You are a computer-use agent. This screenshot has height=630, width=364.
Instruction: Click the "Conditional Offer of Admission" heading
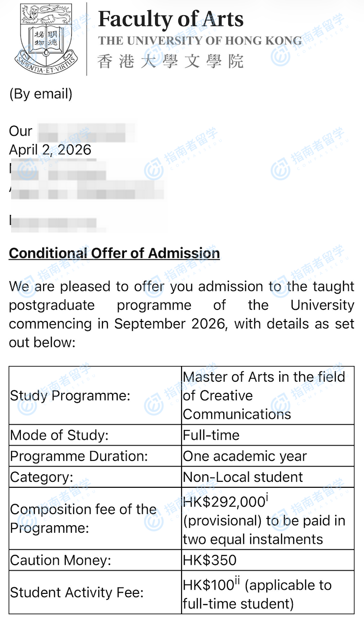(114, 253)
